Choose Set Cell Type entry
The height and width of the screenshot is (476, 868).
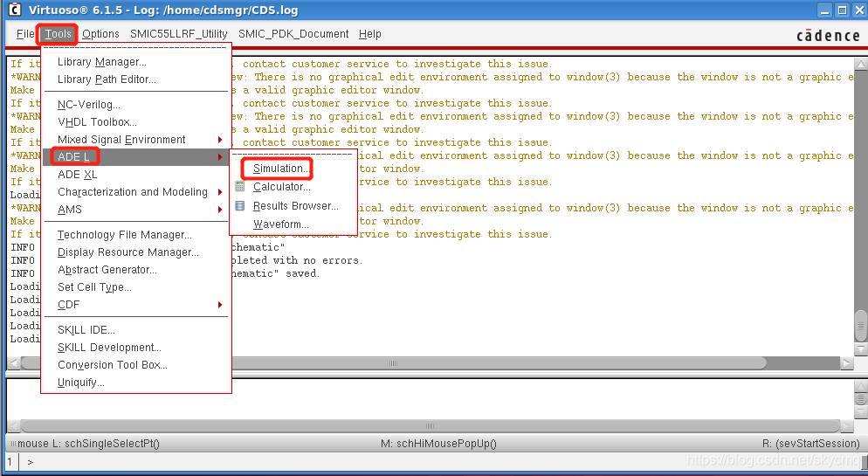click(135, 287)
